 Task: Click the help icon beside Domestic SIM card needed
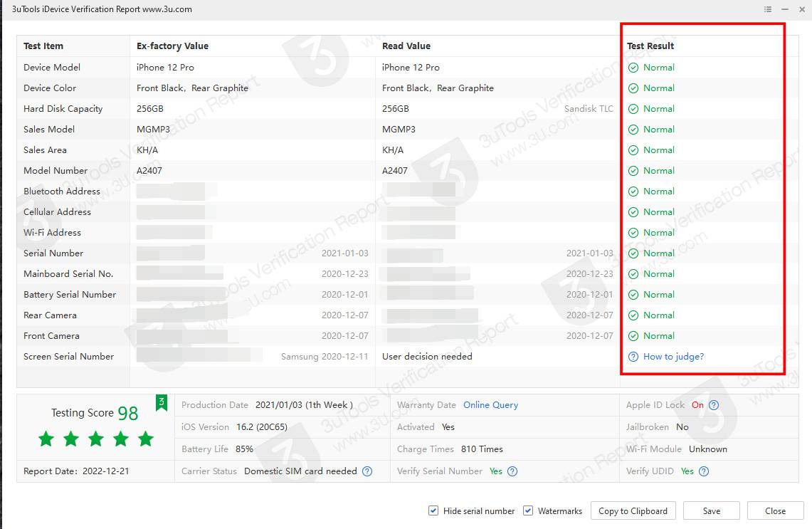pyautogui.click(x=367, y=471)
